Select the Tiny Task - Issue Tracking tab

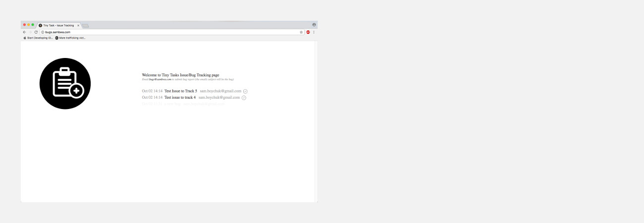(58, 25)
